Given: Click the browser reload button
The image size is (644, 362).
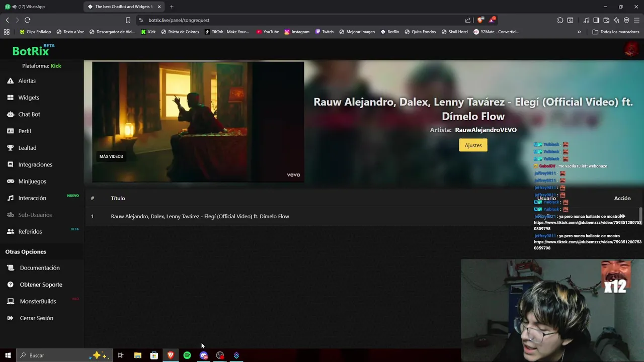Looking at the screenshot, I should click(27, 20).
